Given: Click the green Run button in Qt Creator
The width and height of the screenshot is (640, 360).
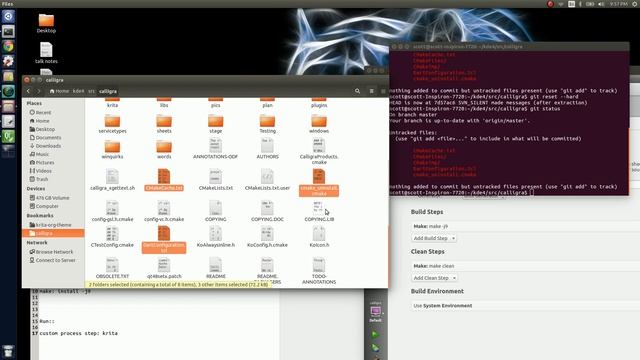Looking at the screenshot, I should coord(375,334).
